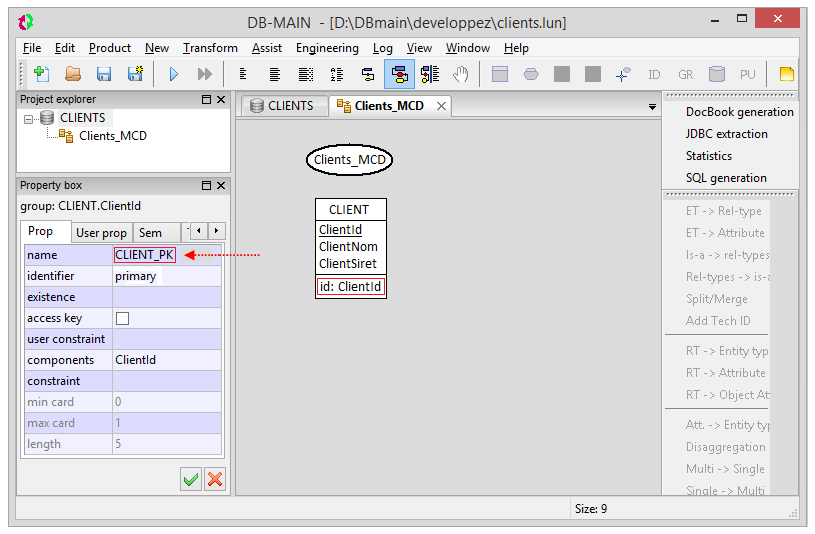Viewport: 815px width, 534px height.
Task: Cancel changes with the red X button
Action: point(214,479)
